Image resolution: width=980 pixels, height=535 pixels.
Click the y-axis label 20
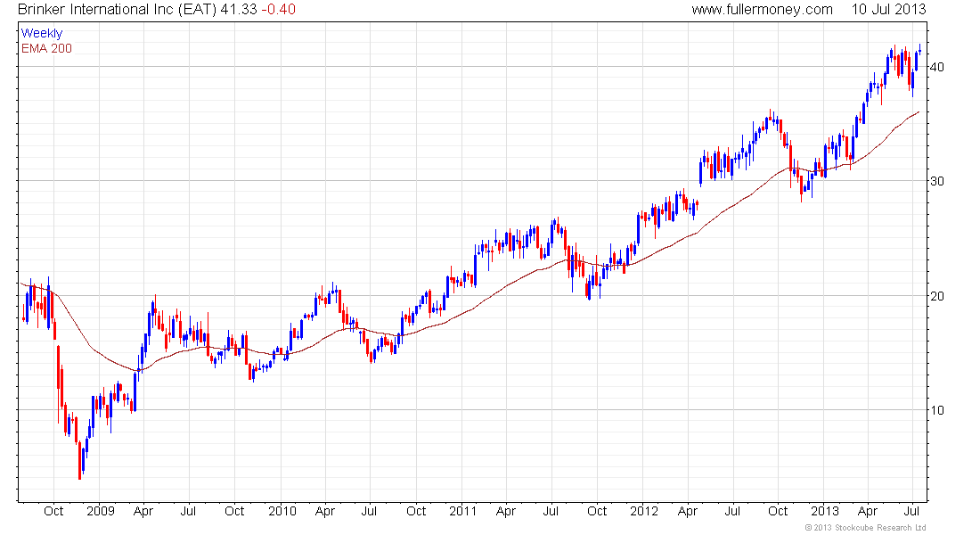click(x=937, y=296)
